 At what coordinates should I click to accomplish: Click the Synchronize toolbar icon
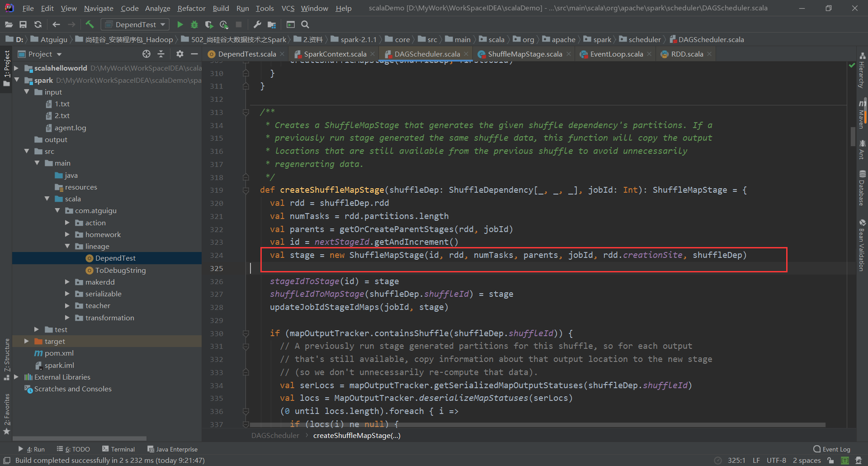38,24
